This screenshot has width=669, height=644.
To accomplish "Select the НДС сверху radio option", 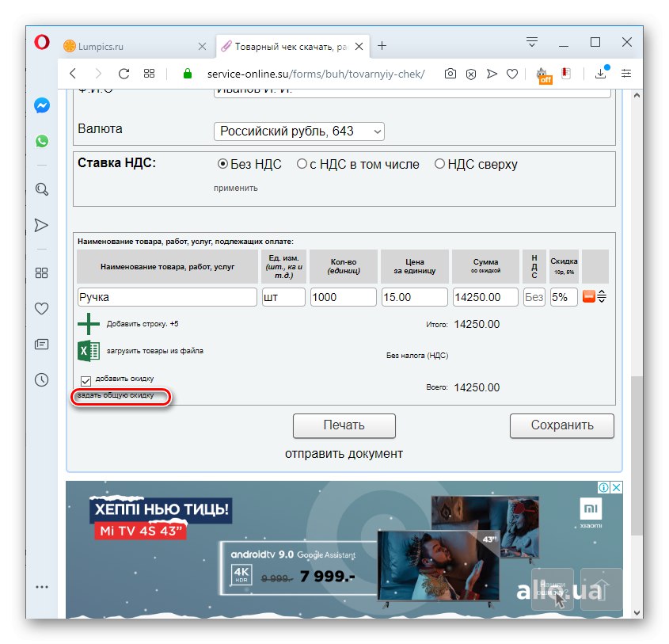I will [x=439, y=164].
